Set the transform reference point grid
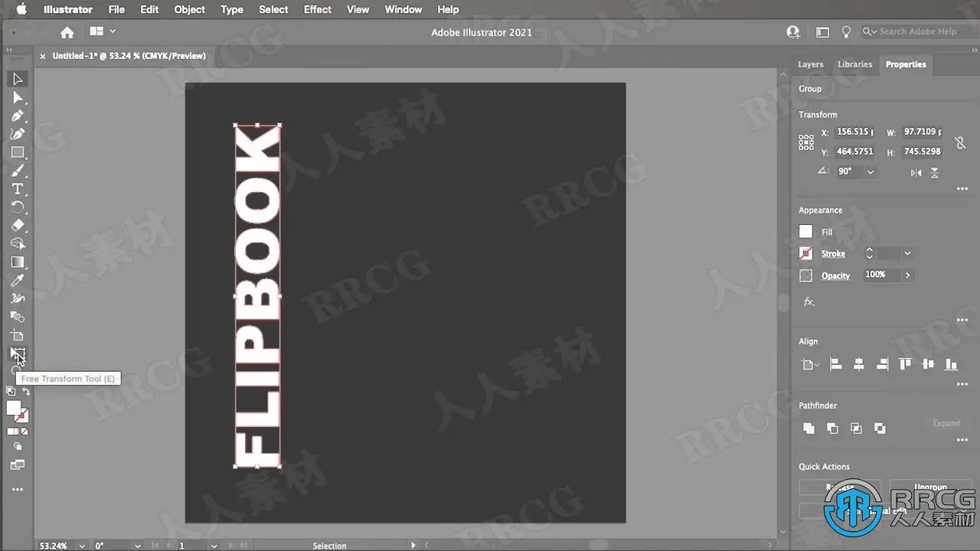This screenshot has height=551, width=980. pyautogui.click(x=806, y=142)
